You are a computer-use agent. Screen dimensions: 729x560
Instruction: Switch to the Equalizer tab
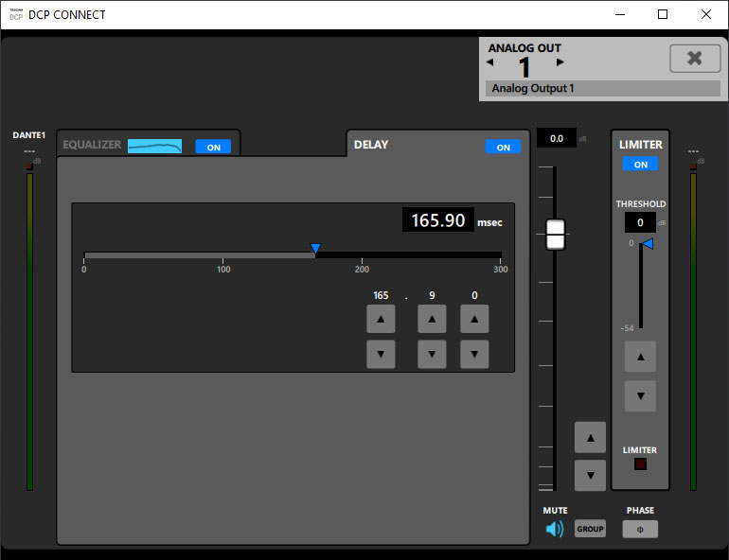pyautogui.click(x=92, y=145)
